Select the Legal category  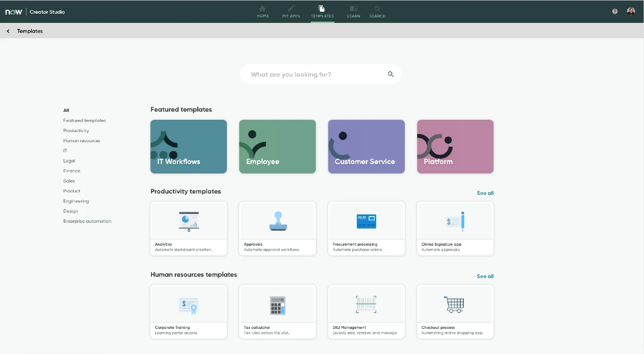coord(69,161)
